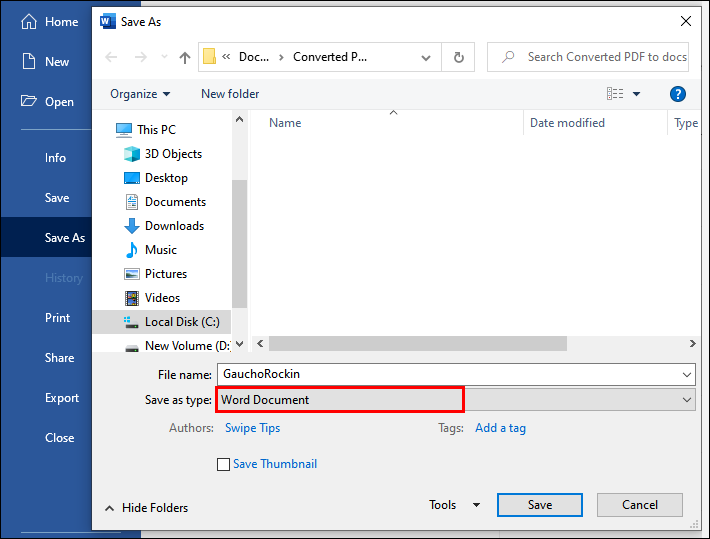
Task: Click Add a tag link
Action: (x=500, y=428)
